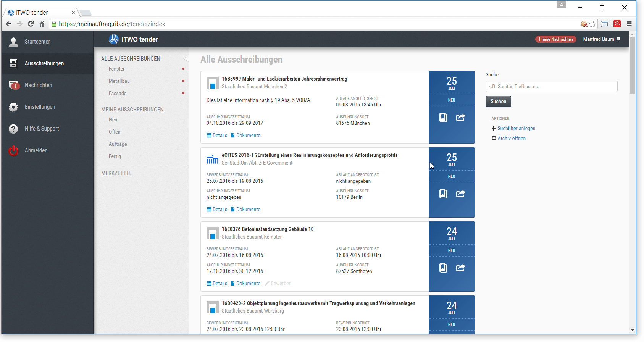Open Hilfe & Support section
This screenshot has width=644, height=342.
point(42,129)
